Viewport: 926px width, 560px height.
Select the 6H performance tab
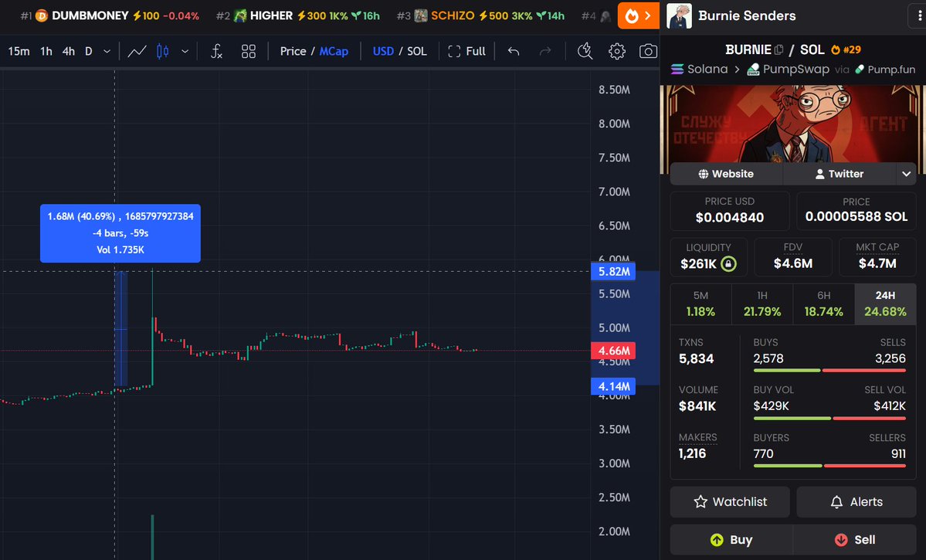[823, 304]
